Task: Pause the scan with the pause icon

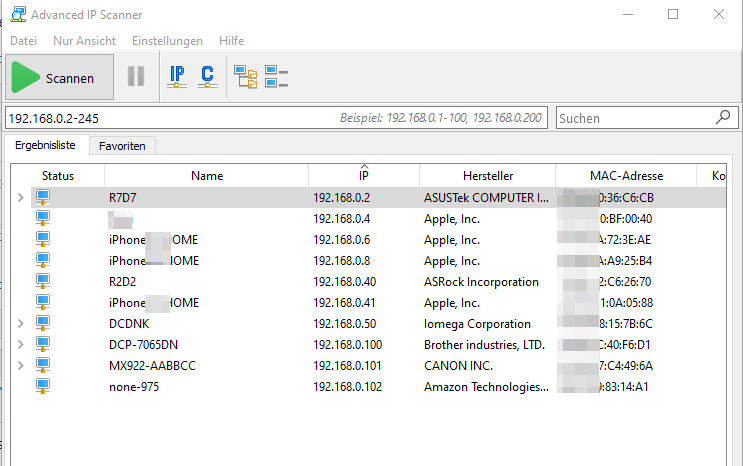Action: [x=136, y=76]
